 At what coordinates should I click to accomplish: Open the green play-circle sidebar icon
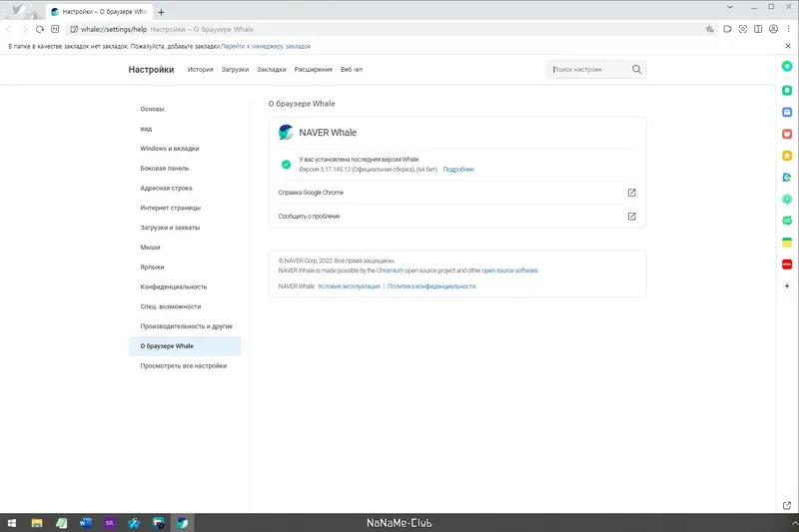pos(787,199)
